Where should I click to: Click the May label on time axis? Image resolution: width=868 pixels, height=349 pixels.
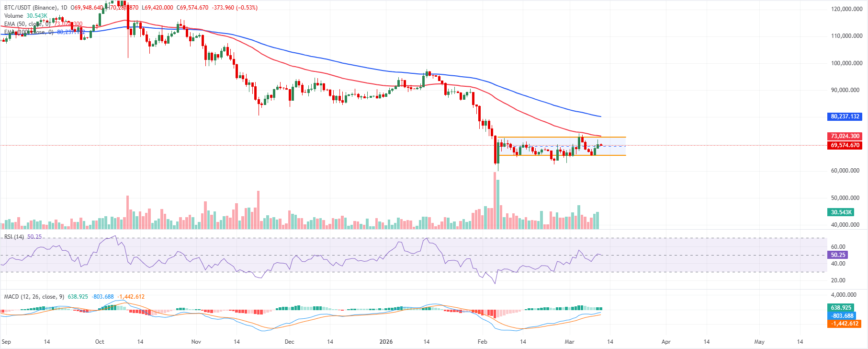(759, 342)
